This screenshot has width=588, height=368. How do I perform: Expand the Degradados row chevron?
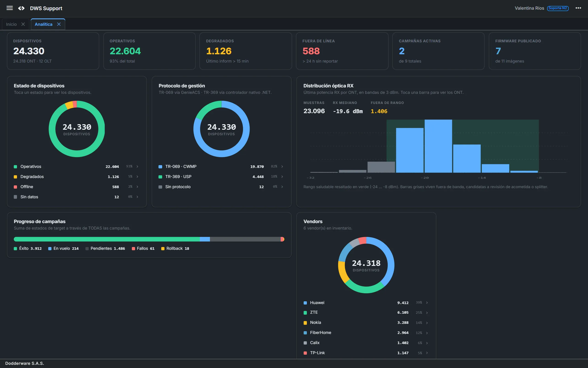[137, 177]
